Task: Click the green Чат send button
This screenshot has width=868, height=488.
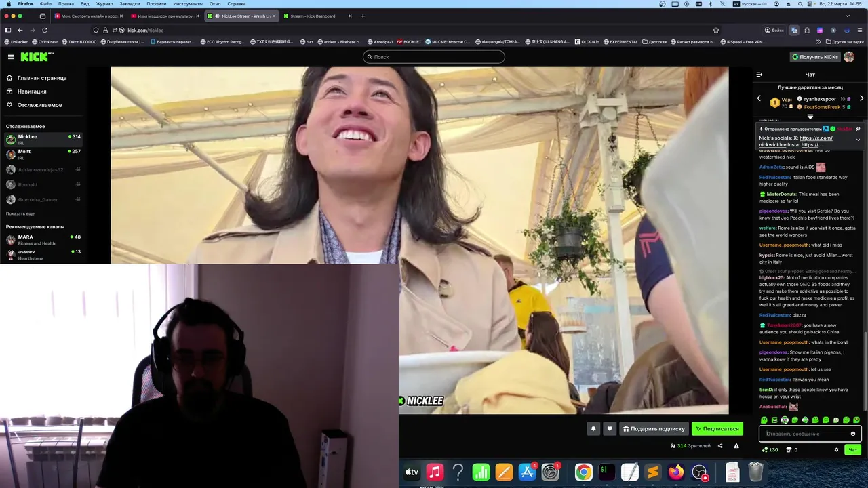Action: click(853, 449)
